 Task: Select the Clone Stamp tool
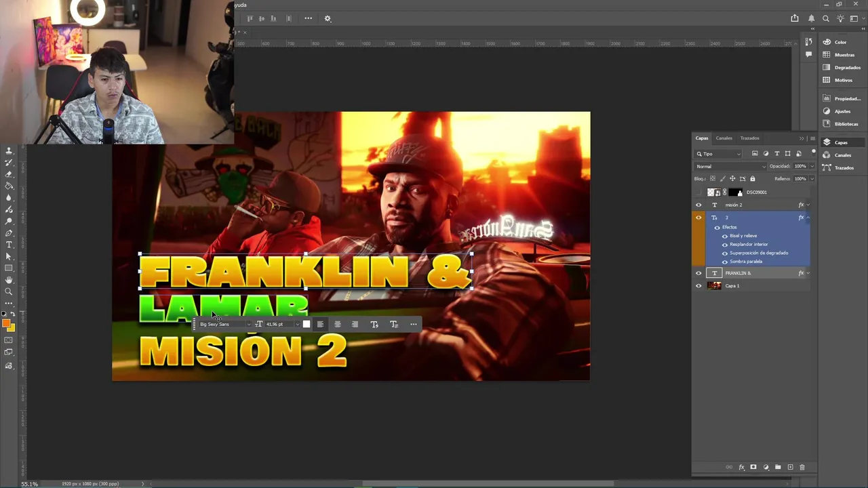coord(9,151)
